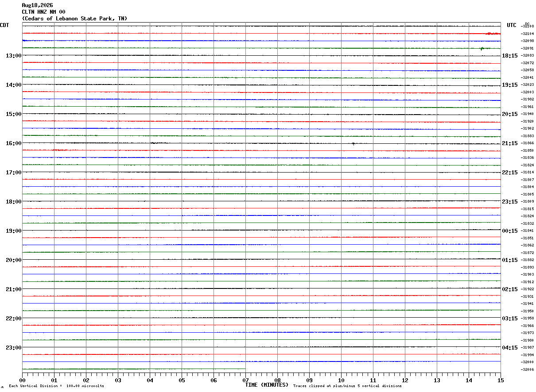Screen dimensions: 536x392
Task: Click the green seismic spike near minute 14
Action: [x=482, y=49]
